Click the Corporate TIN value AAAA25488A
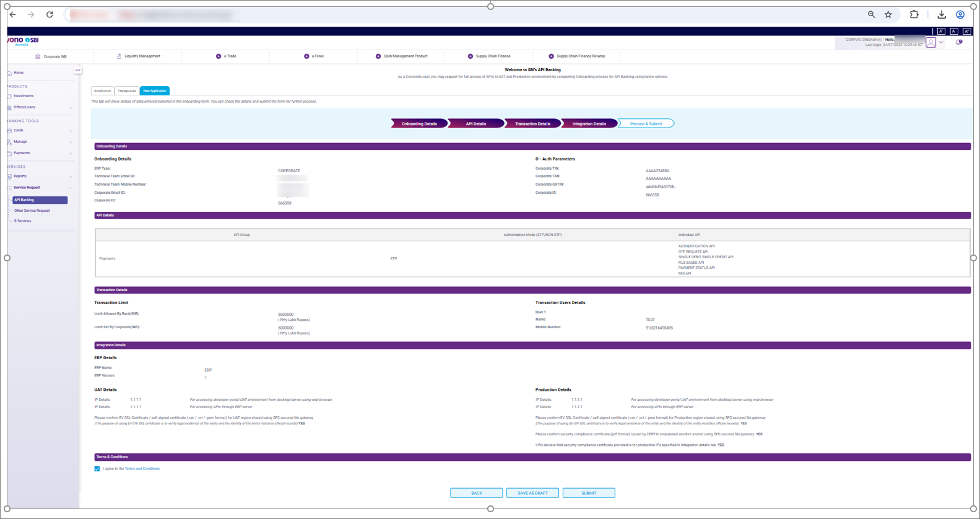980x519 pixels. click(x=657, y=171)
